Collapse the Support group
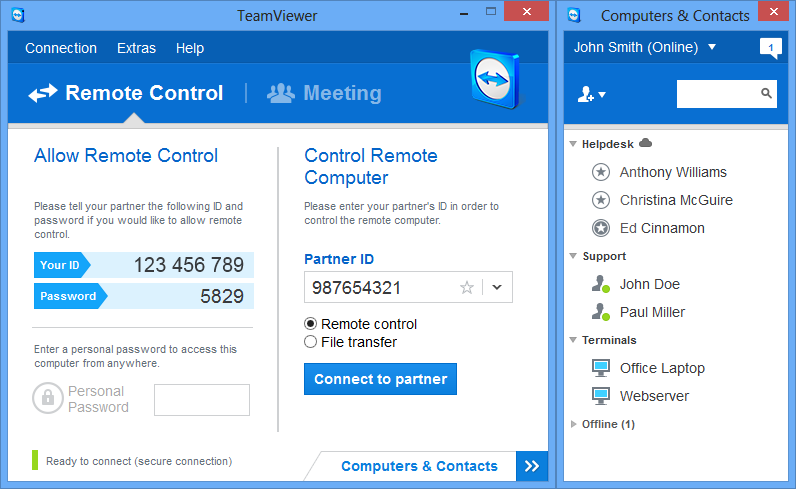Viewport: 796px width, 489px height. 573,256
